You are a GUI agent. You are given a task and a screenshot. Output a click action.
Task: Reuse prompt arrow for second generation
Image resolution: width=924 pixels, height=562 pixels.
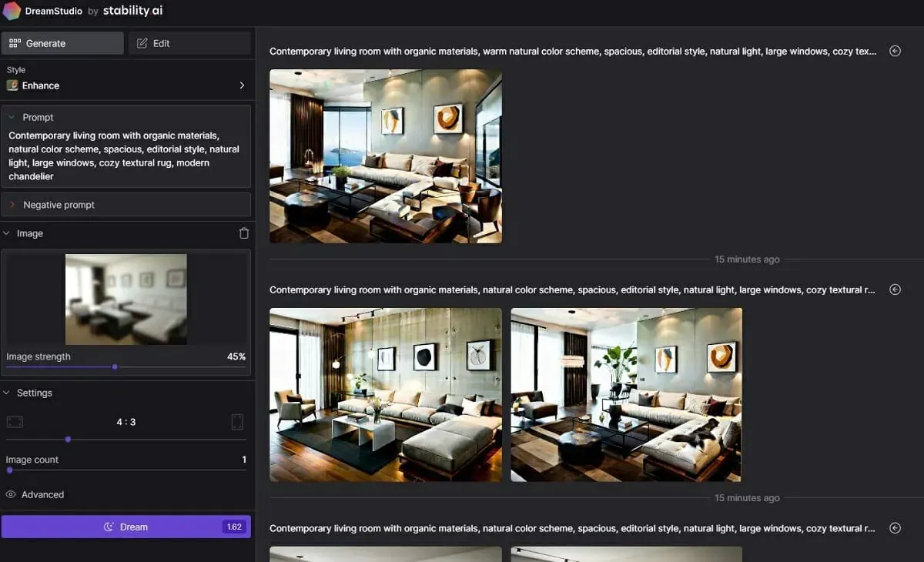click(895, 289)
